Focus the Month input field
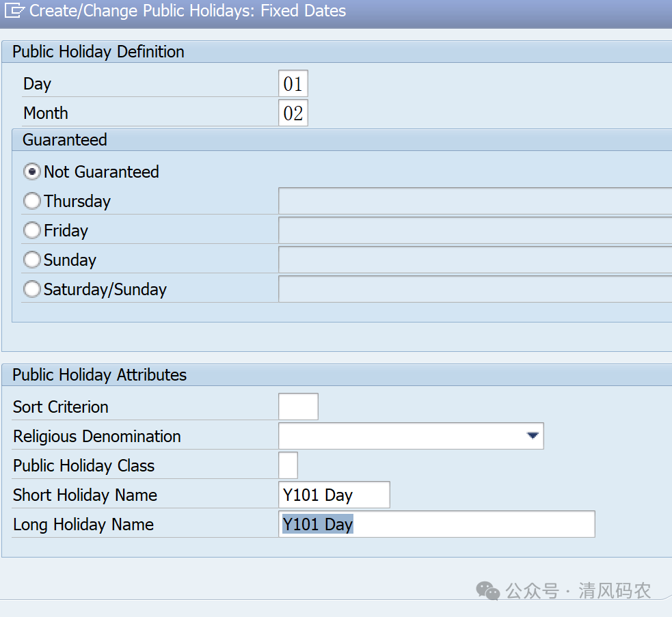Screen dimensions: 672x617 click(293, 113)
